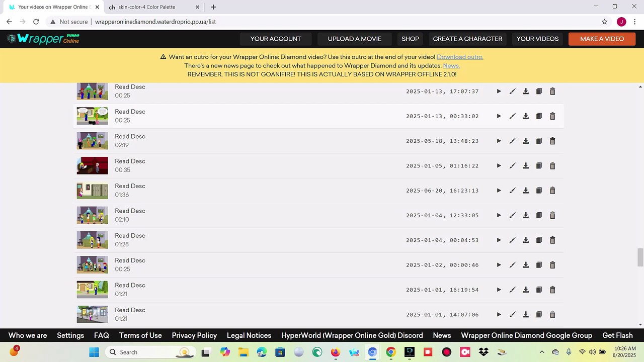Download the video dated 2025-01-01, 16:19:54

[526, 290]
